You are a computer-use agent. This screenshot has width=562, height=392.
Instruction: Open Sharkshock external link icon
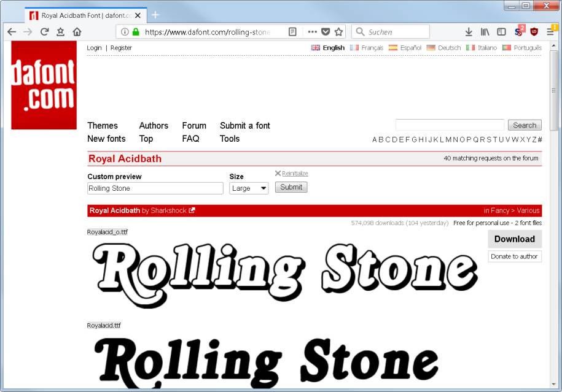pos(192,210)
